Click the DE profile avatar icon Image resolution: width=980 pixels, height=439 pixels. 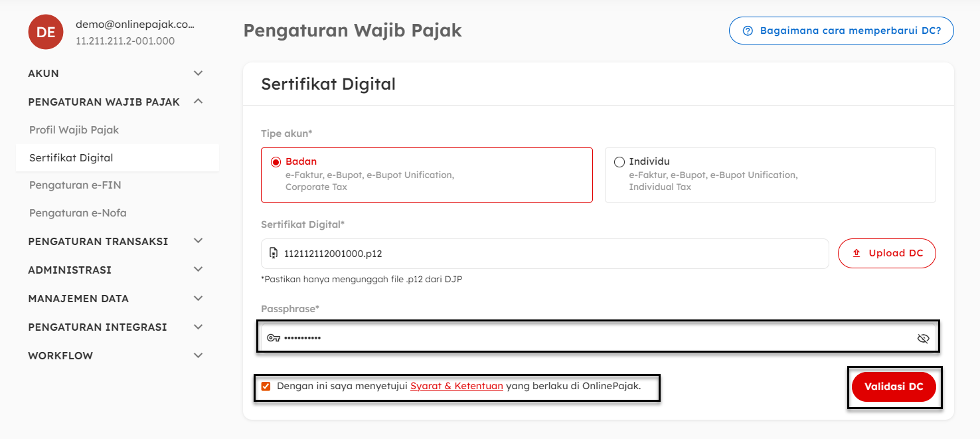pos(46,32)
